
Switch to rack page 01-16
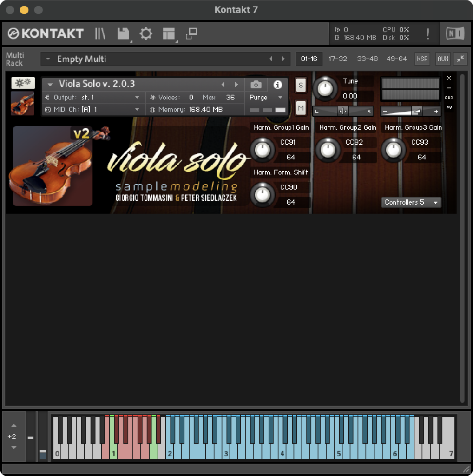point(309,59)
